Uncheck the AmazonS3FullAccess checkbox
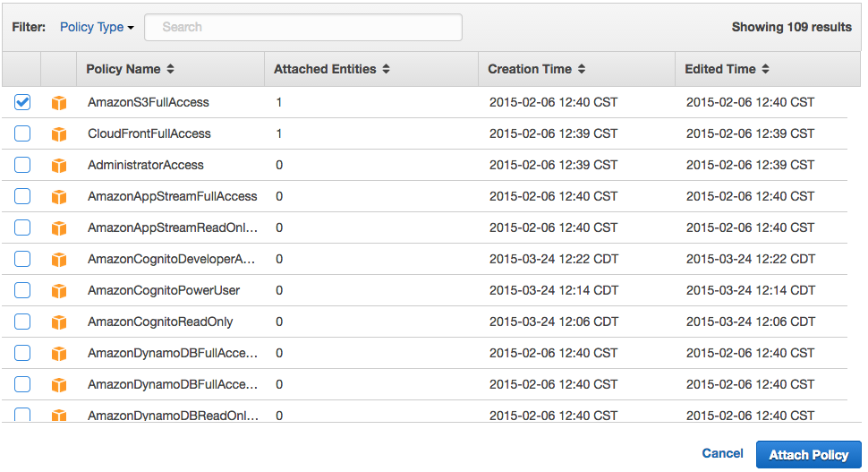 tap(22, 102)
